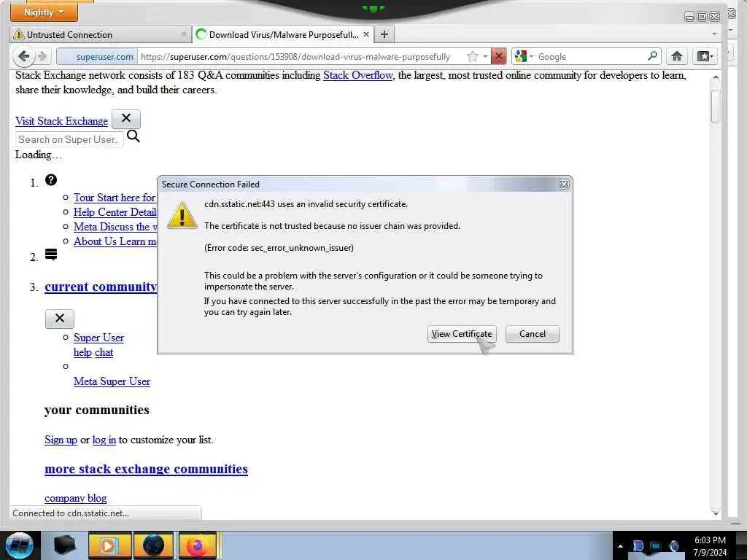Open the Super User community link
This screenshot has width=747, height=560.
coord(98,338)
